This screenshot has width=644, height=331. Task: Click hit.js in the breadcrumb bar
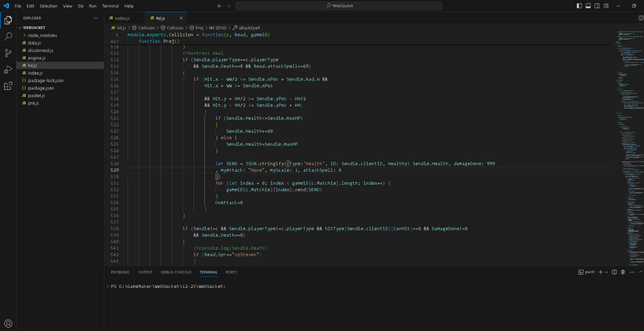tap(118, 28)
